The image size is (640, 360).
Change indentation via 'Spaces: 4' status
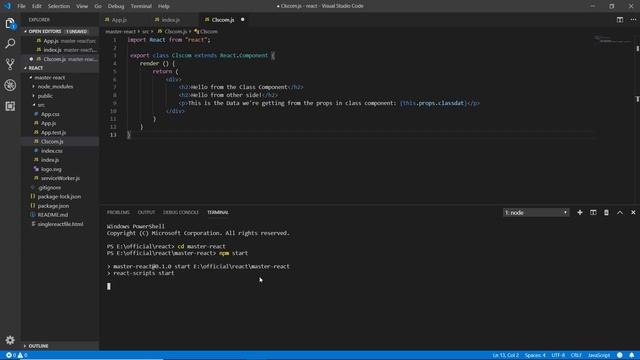click(535, 355)
